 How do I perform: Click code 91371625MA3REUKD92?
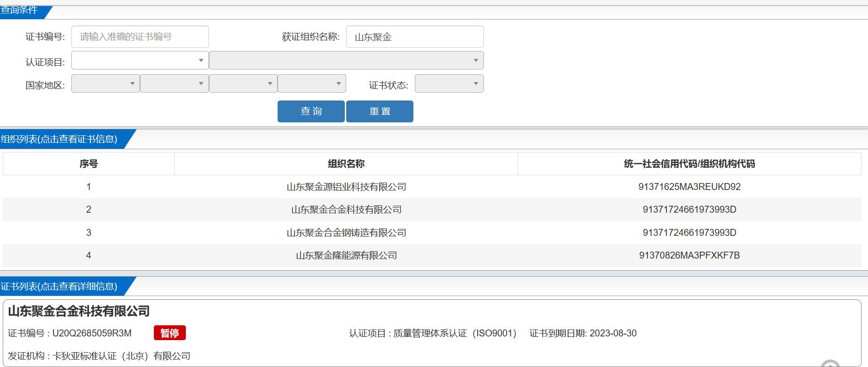[690, 187]
